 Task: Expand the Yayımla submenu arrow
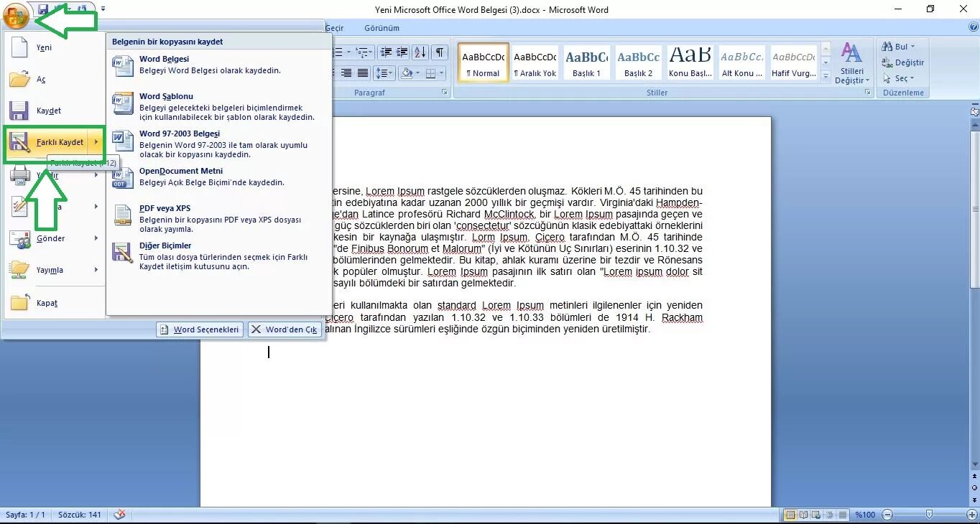[96, 270]
